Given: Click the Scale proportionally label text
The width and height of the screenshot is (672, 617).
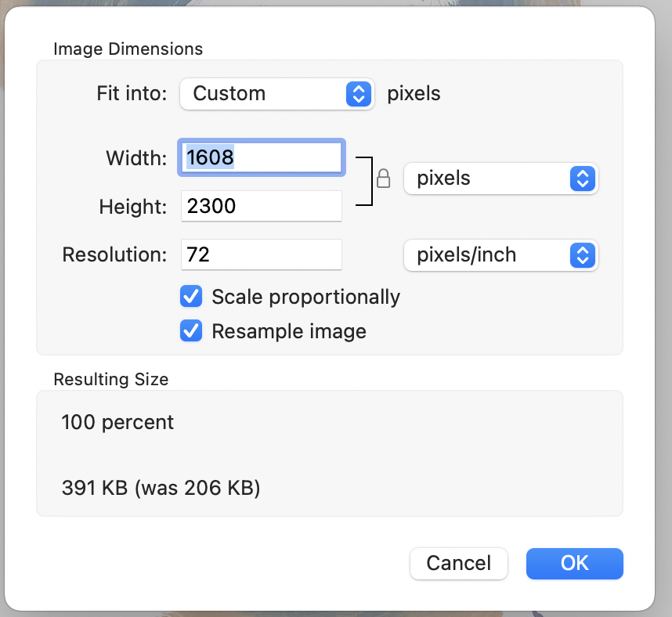Looking at the screenshot, I should (305, 297).
